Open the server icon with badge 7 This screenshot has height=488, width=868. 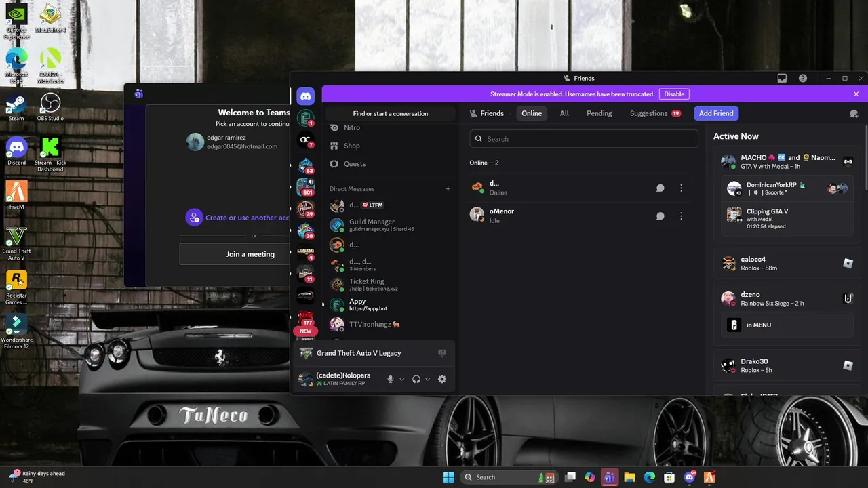(305, 140)
